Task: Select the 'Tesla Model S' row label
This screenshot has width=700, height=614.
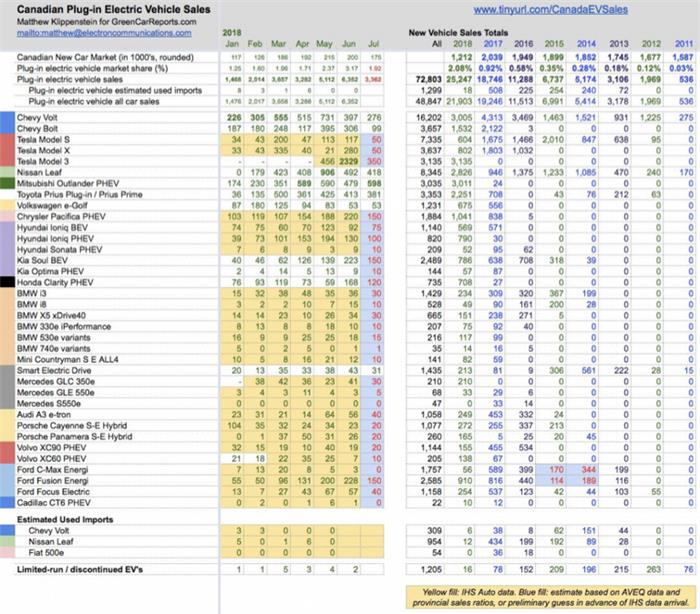Action: click(43, 139)
